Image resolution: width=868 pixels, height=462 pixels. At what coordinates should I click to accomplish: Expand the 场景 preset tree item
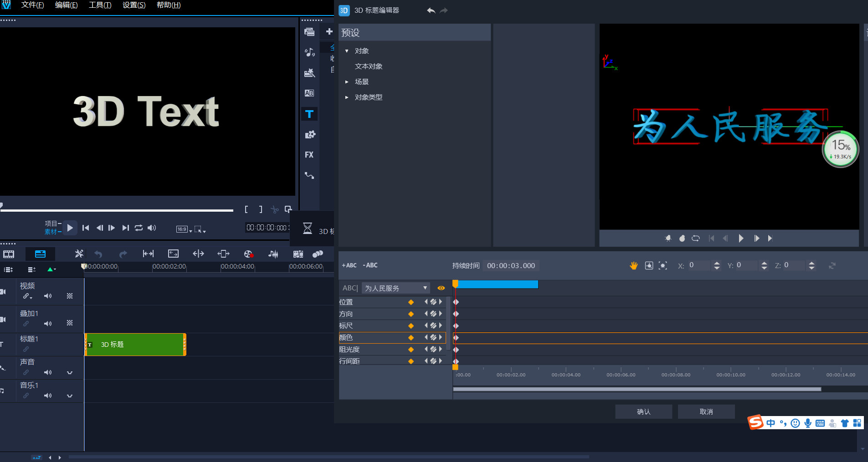point(347,82)
